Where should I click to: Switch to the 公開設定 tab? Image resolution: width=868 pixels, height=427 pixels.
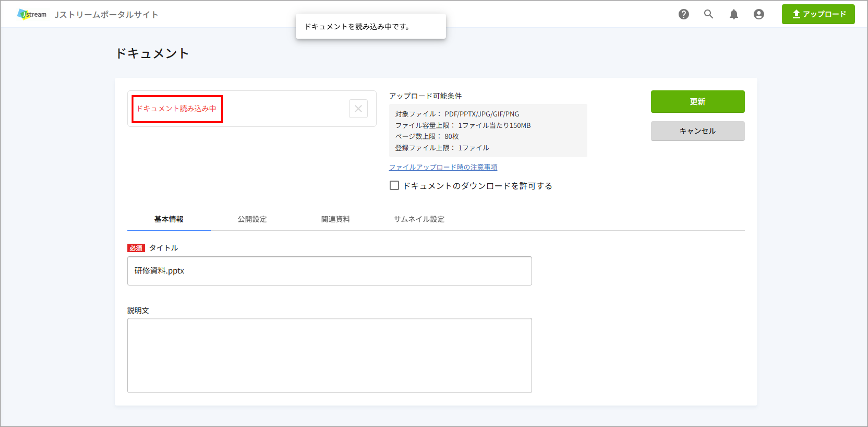(252, 219)
